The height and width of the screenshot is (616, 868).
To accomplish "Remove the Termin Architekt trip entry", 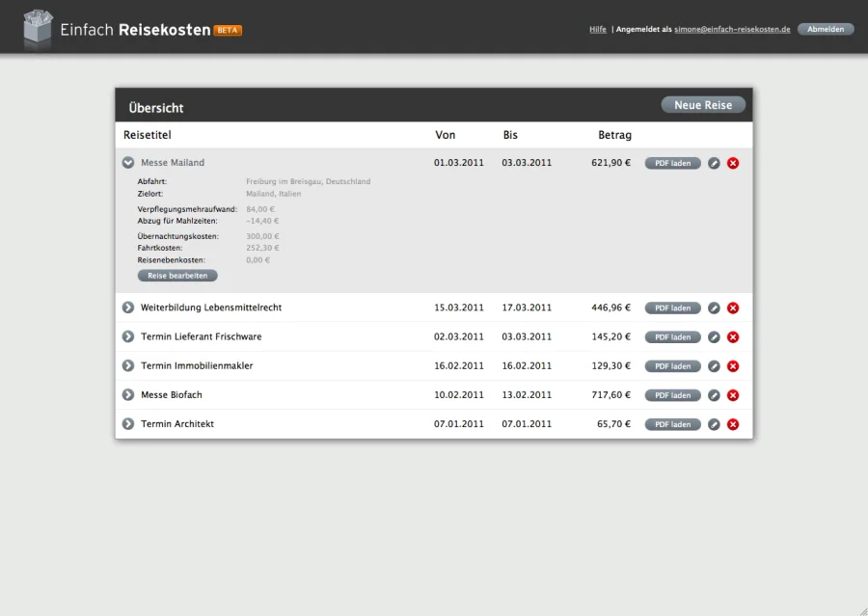I will 733,424.
